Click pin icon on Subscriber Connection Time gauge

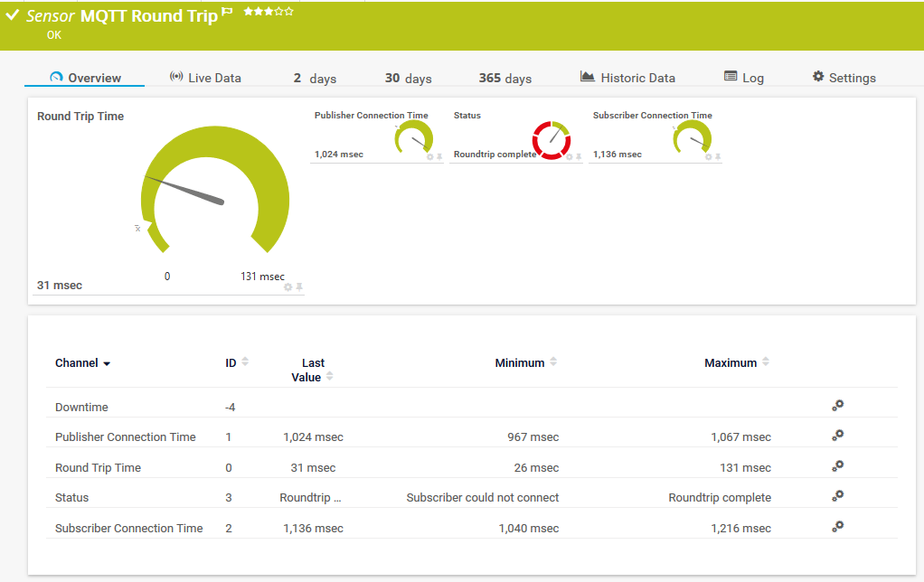point(718,156)
